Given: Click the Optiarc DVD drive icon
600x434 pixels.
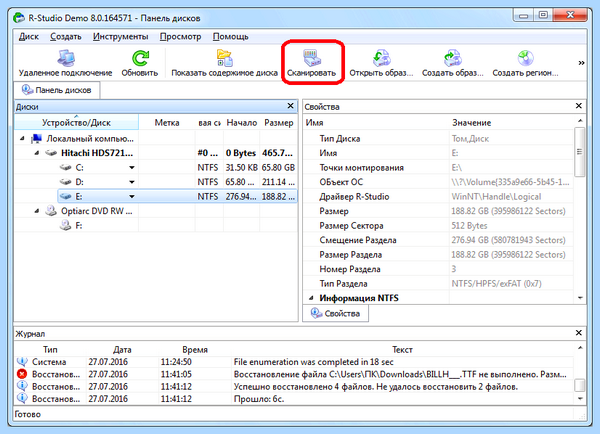Looking at the screenshot, I should [51, 211].
